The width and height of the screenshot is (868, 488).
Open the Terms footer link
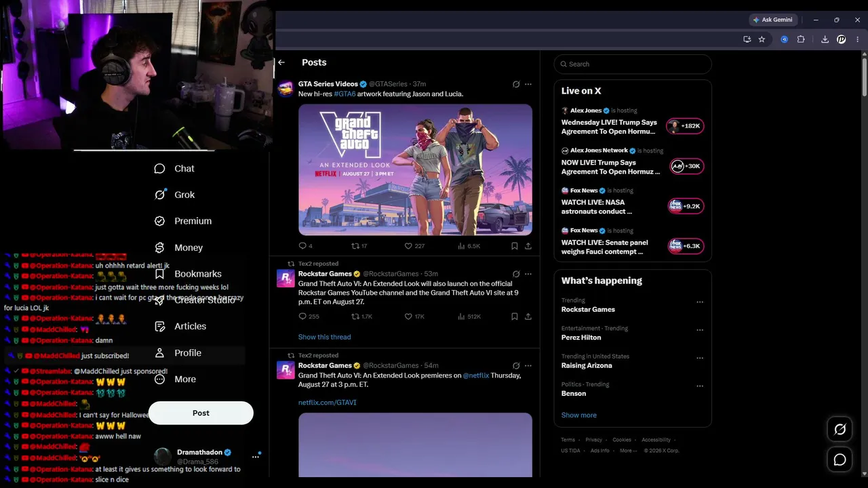tap(568, 440)
